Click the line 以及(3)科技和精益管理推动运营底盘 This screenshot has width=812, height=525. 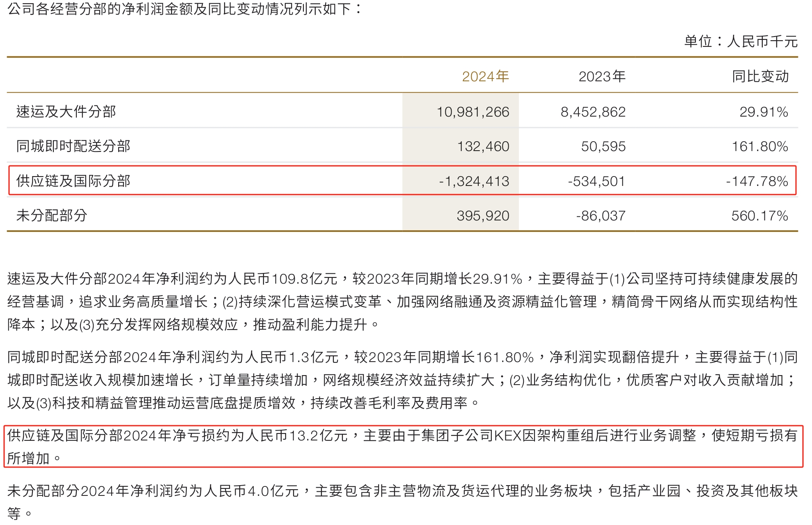[x=243, y=403]
